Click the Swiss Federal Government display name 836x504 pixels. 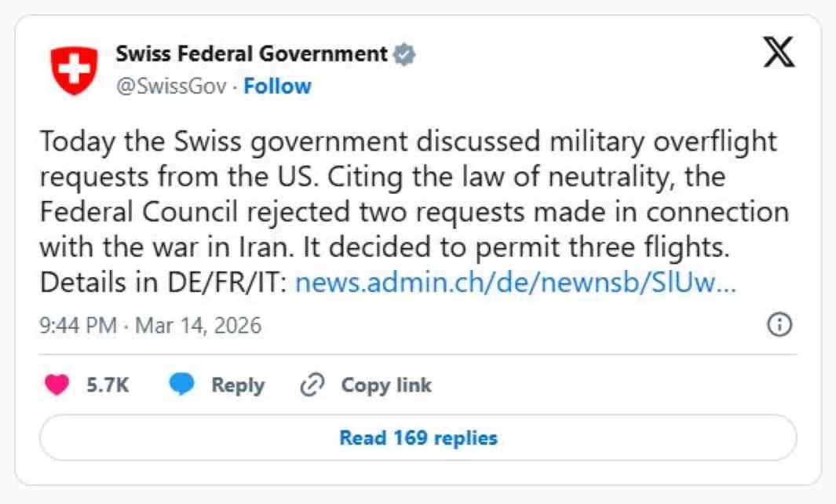click(x=251, y=54)
